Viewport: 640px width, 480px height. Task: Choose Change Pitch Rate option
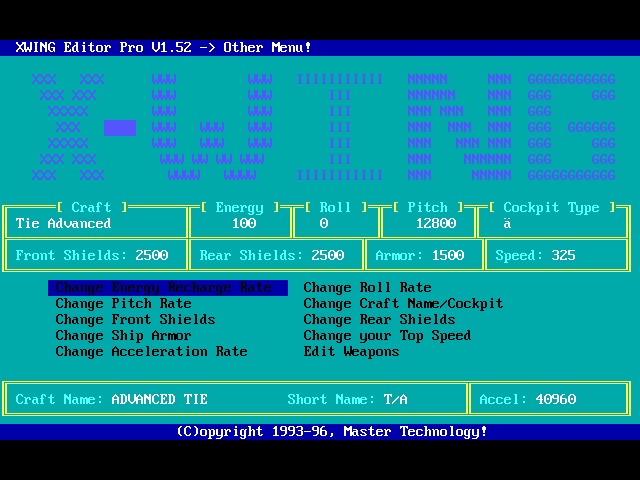(123, 304)
